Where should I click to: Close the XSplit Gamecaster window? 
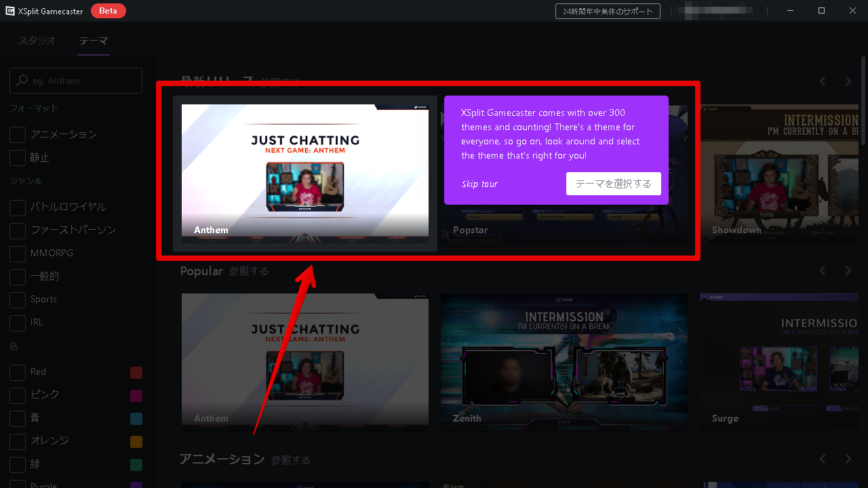pyautogui.click(x=852, y=11)
